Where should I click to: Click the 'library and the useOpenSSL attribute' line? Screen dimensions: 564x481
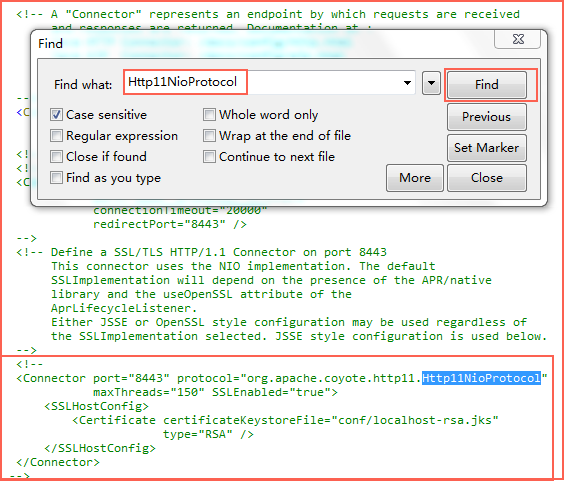[x=201, y=294]
